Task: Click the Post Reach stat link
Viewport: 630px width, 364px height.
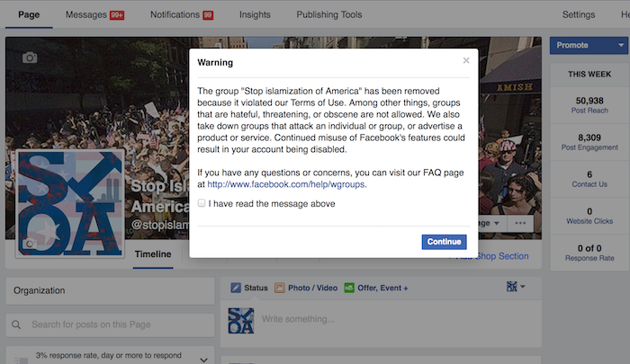Action: tap(589, 111)
